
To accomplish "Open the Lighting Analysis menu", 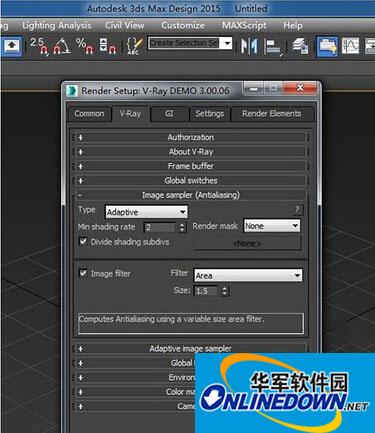I will 56,25.
